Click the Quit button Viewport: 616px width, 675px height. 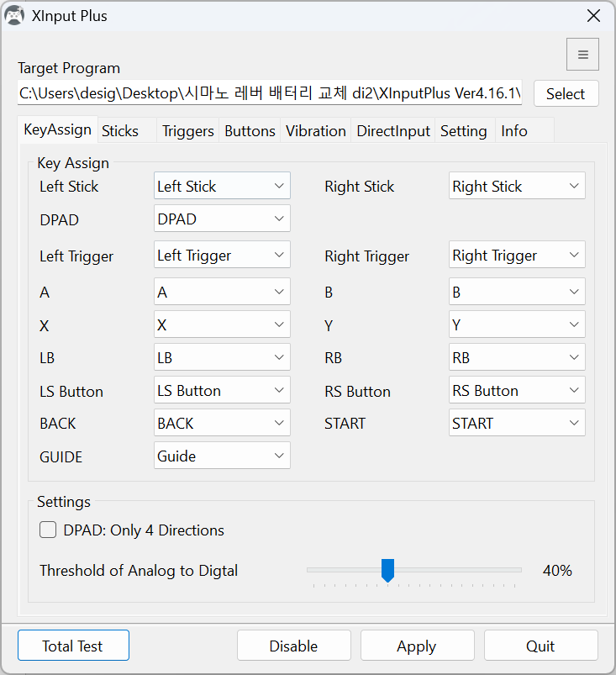[540, 646]
